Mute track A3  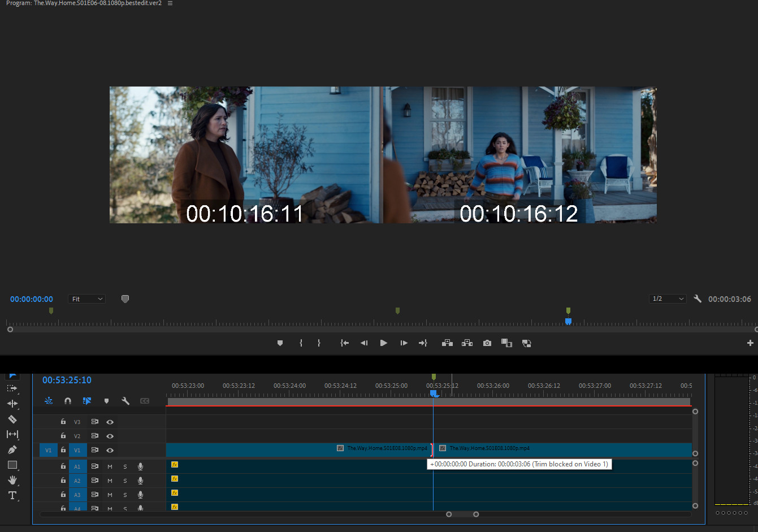[110, 495]
